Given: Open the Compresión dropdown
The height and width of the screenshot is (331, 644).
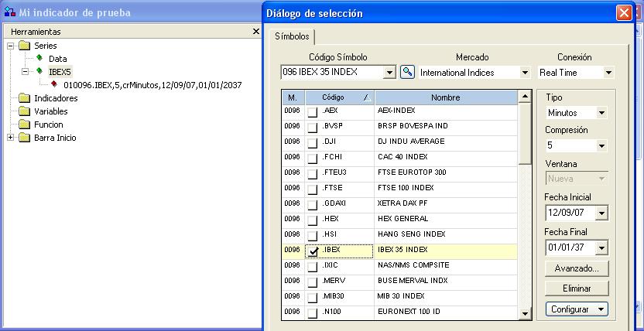Looking at the screenshot, I should click(x=601, y=145).
